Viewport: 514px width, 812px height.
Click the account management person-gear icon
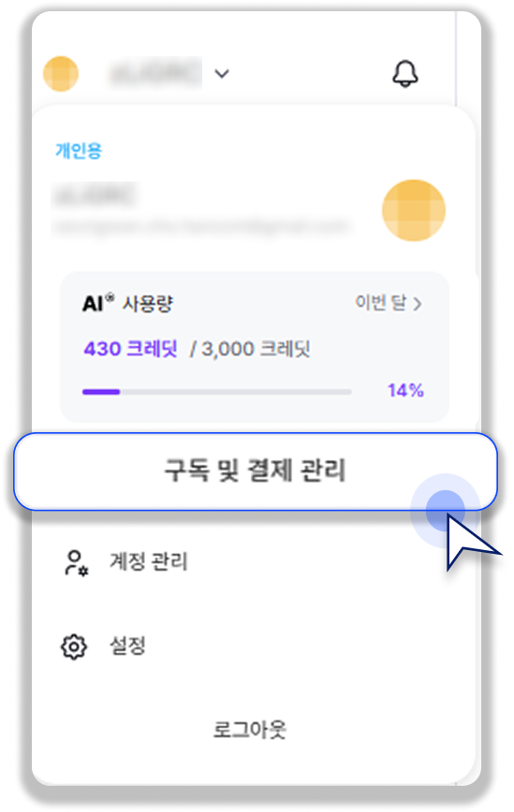click(76, 563)
